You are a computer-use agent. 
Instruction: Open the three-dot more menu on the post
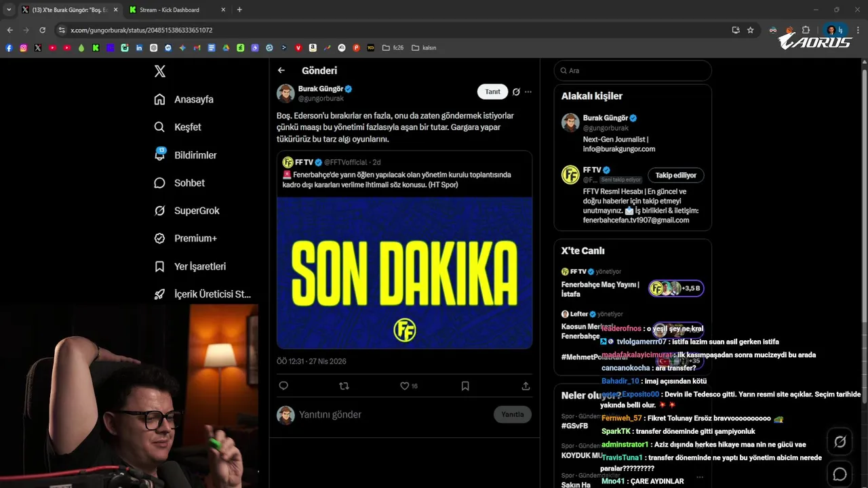(528, 91)
